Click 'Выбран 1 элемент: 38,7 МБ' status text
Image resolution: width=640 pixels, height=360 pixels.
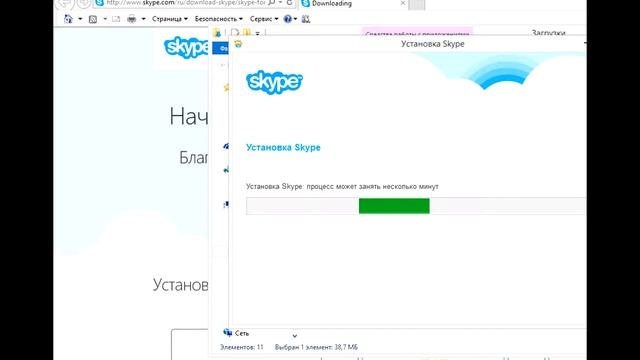click(316, 347)
